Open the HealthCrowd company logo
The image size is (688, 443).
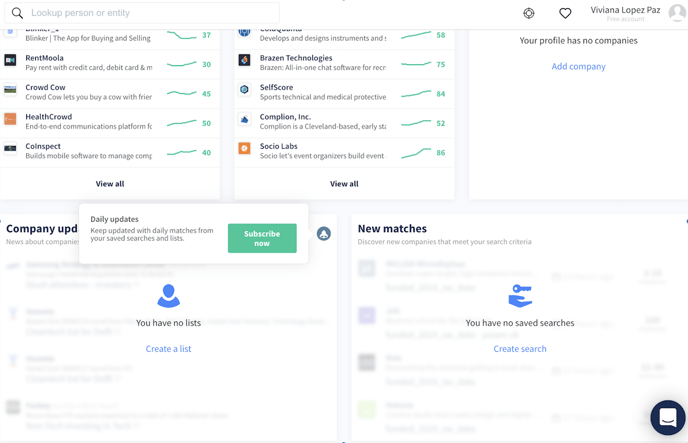10,119
